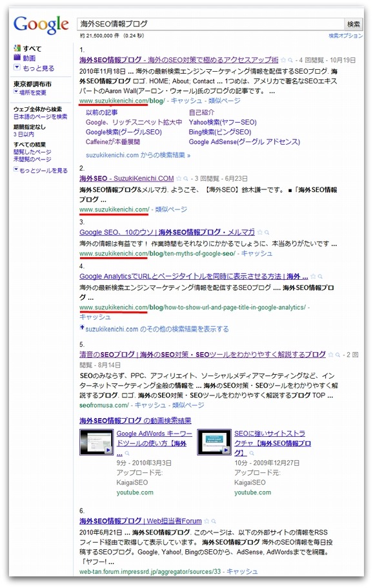Star the Google SEO、10のウソ result
The height and width of the screenshot is (588, 373).
(x=259, y=233)
